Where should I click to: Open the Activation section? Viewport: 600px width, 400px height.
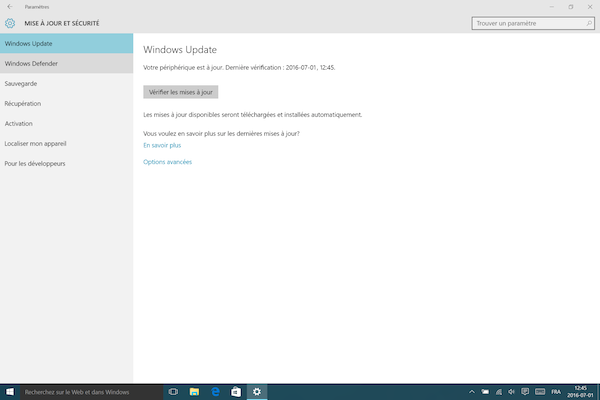click(x=67, y=124)
